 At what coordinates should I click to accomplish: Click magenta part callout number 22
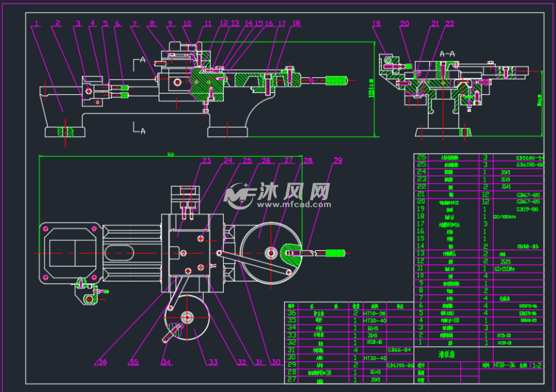pos(450,24)
